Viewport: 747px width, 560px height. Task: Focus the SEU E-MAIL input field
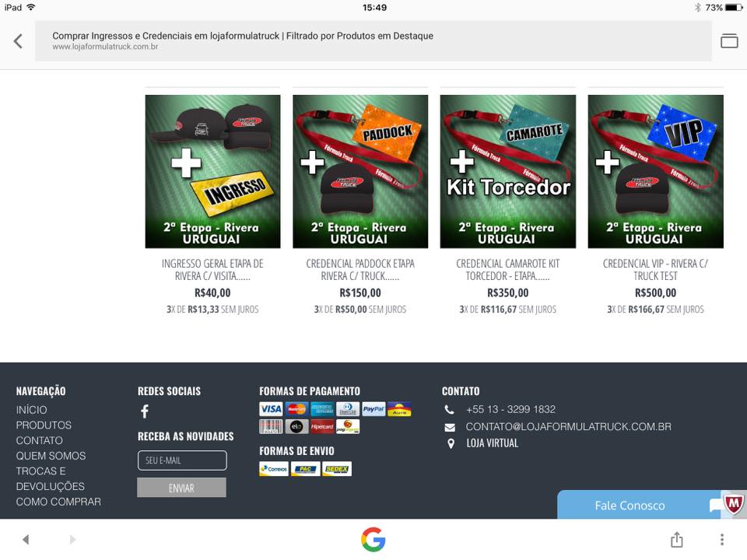182,460
